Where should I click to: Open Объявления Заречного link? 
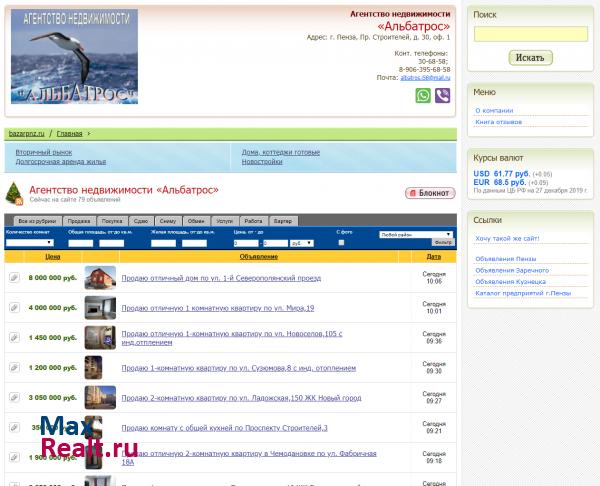[512, 271]
